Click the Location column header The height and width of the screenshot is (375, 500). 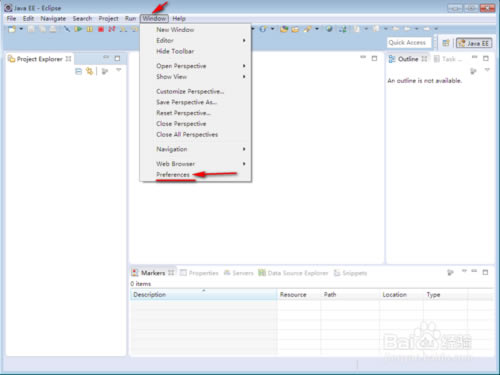point(401,294)
